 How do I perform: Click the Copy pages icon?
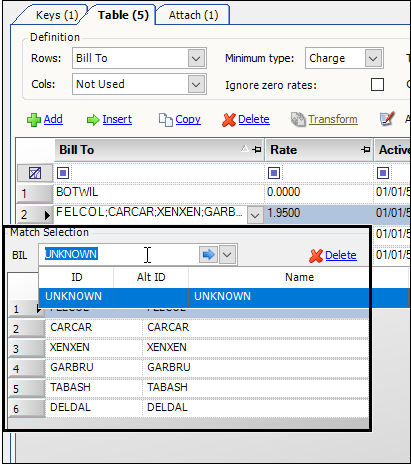(x=166, y=120)
